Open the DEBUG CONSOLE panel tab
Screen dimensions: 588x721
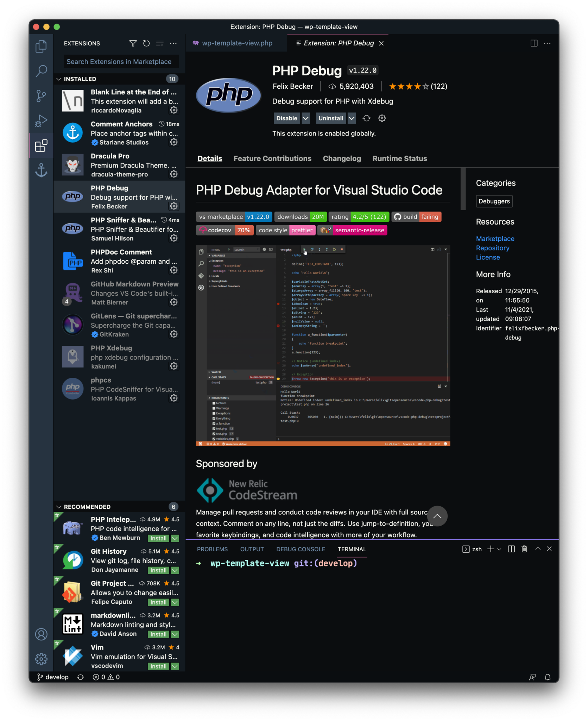click(301, 549)
